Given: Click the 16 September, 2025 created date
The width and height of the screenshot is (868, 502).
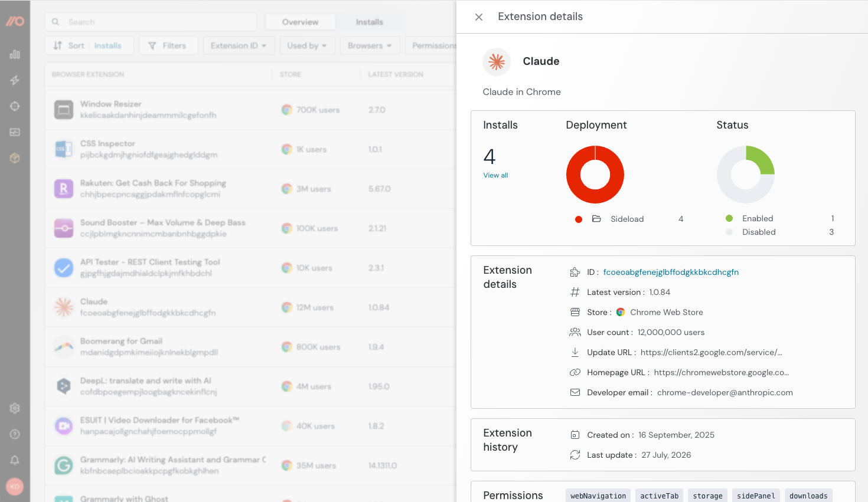Looking at the screenshot, I should click(676, 435).
